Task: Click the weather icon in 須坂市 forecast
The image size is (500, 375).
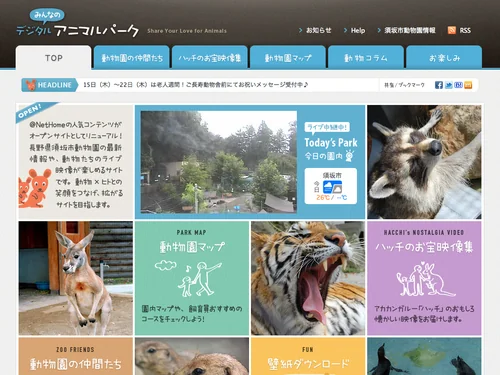Action: pos(332,187)
